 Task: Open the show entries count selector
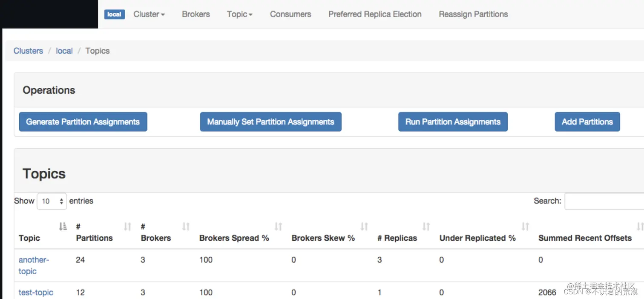pyautogui.click(x=52, y=201)
